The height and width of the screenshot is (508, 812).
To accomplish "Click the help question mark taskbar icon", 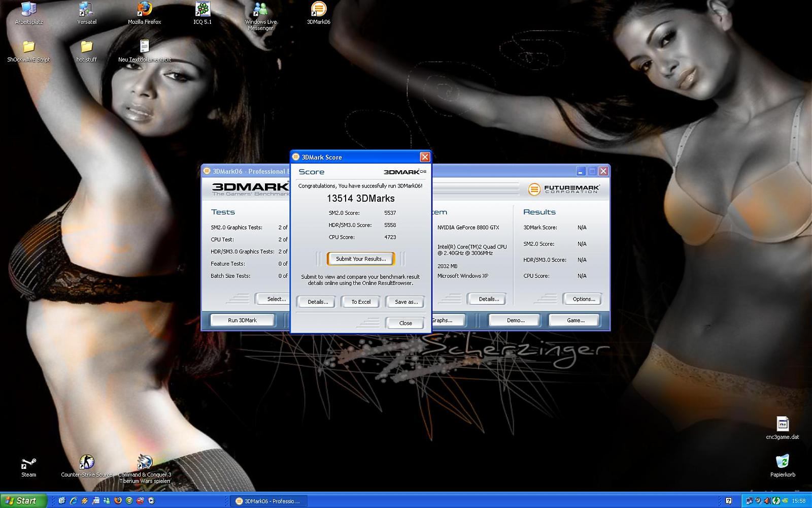I will click(x=729, y=501).
